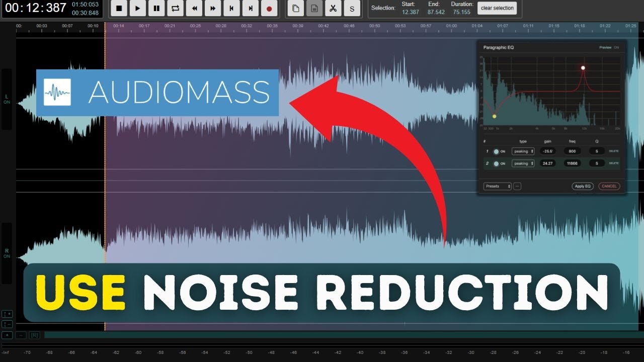This screenshot has height=362, width=644.
Task: Delete EQ band 1
Action: click(x=614, y=151)
